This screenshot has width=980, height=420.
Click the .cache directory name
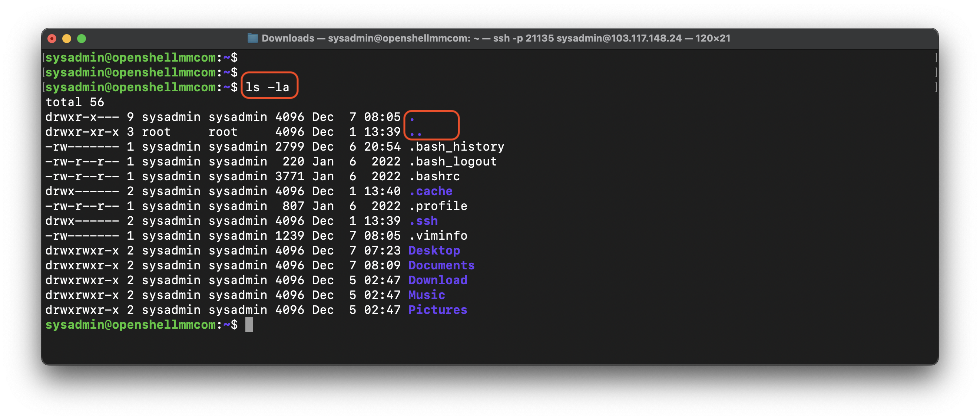pyautogui.click(x=430, y=191)
